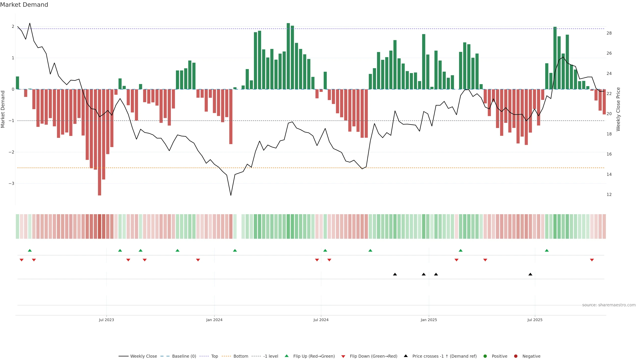
Task: Click the Market Demand chart title
Action: [x=24, y=5]
